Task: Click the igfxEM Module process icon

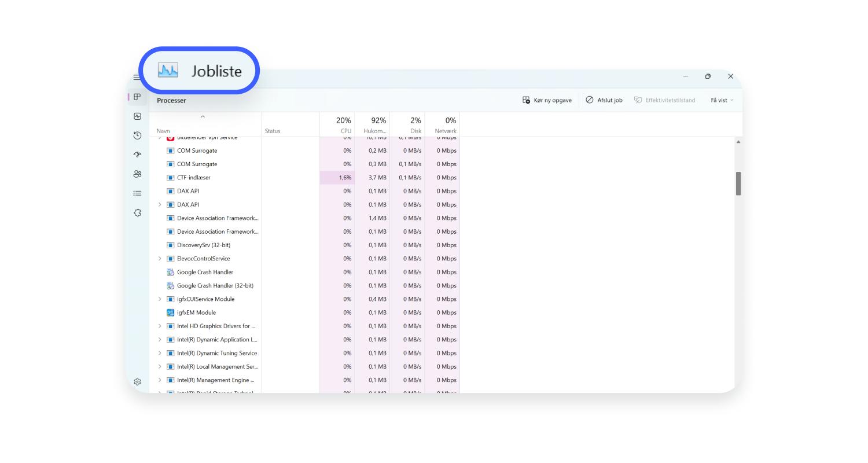Action: [170, 313]
